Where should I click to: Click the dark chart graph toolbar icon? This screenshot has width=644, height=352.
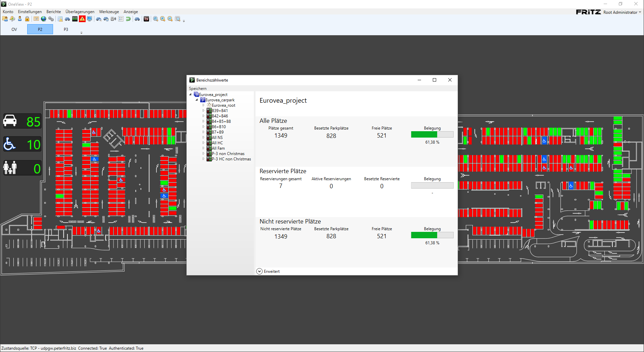pyautogui.click(x=146, y=19)
